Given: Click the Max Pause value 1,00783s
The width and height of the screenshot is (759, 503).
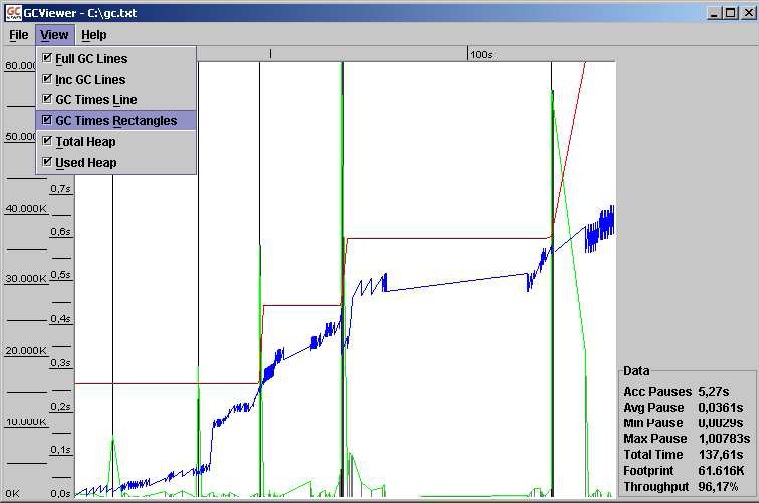Looking at the screenshot, I should pos(724,439).
